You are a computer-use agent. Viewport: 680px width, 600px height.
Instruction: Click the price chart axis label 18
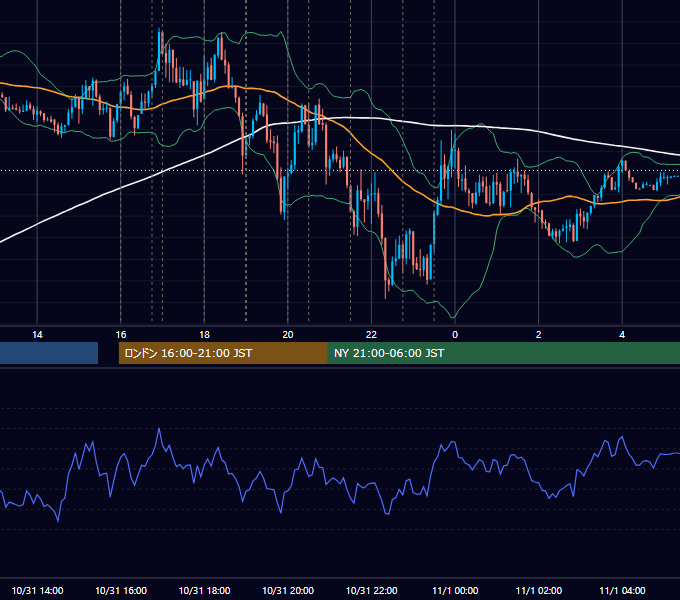coord(204,335)
